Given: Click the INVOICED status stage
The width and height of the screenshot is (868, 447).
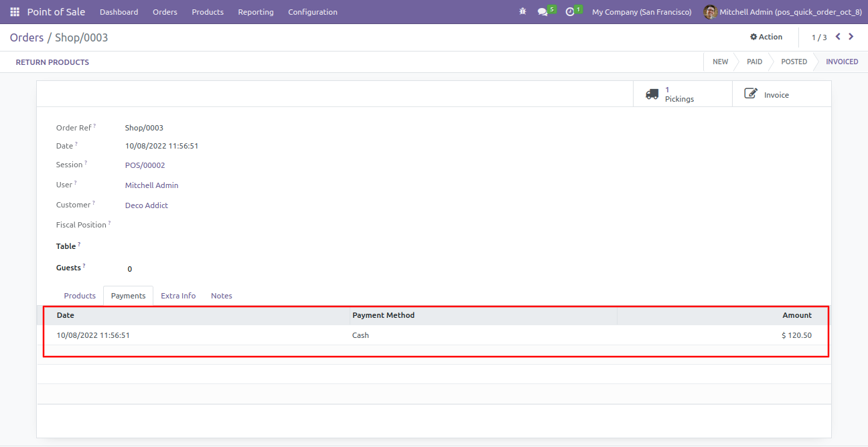Looking at the screenshot, I should 842,62.
